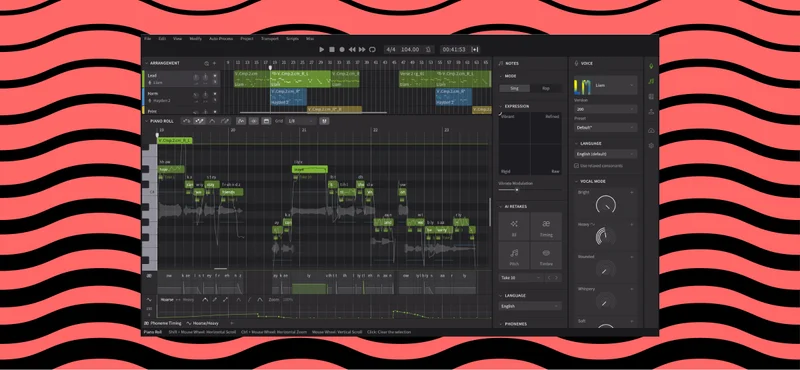
Task: Open the Auto-Process menu
Action: pos(221,39)
